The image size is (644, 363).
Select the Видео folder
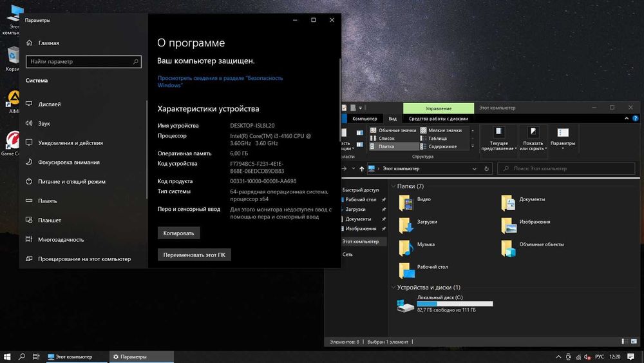pyautogui.click(x=415, y=203)
